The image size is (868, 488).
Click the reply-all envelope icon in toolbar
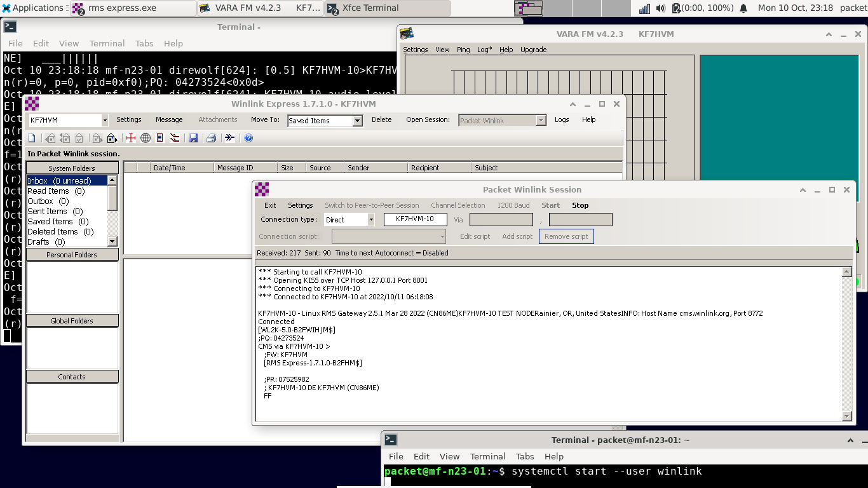point(65,138)
